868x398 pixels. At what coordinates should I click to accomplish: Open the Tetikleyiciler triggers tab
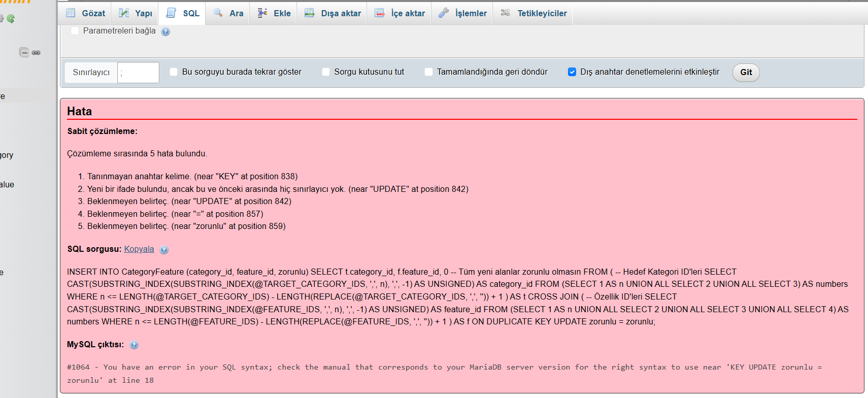point(534,13)
